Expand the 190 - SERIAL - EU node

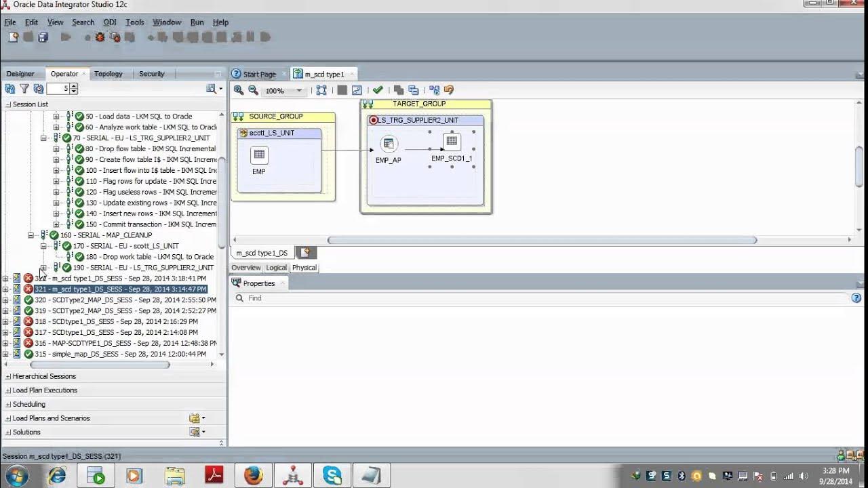[44, 268]
